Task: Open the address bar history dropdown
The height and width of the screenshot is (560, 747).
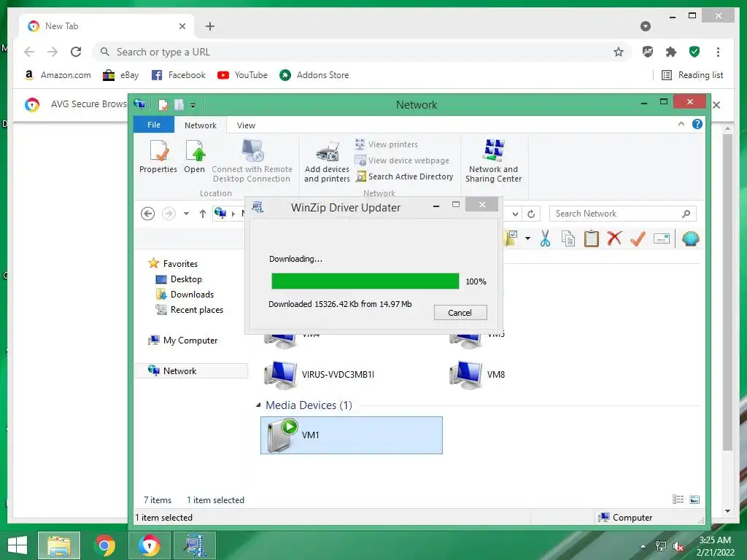Action: click(515, 214)
